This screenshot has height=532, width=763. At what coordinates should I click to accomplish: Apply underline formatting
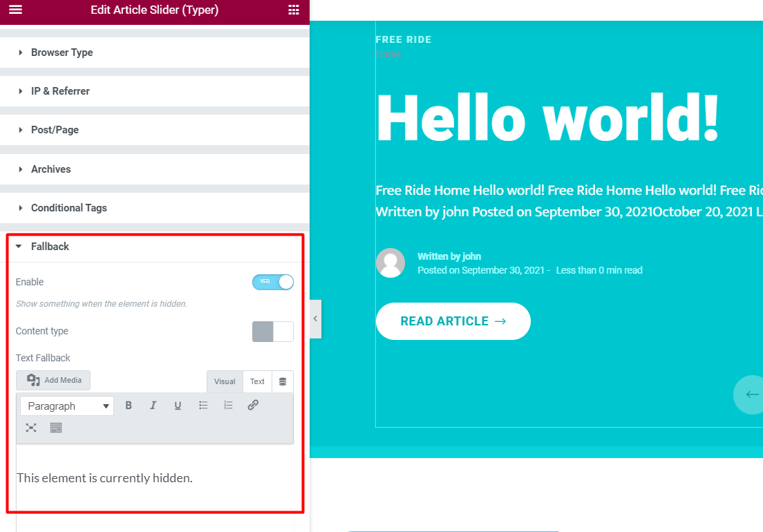178,405
